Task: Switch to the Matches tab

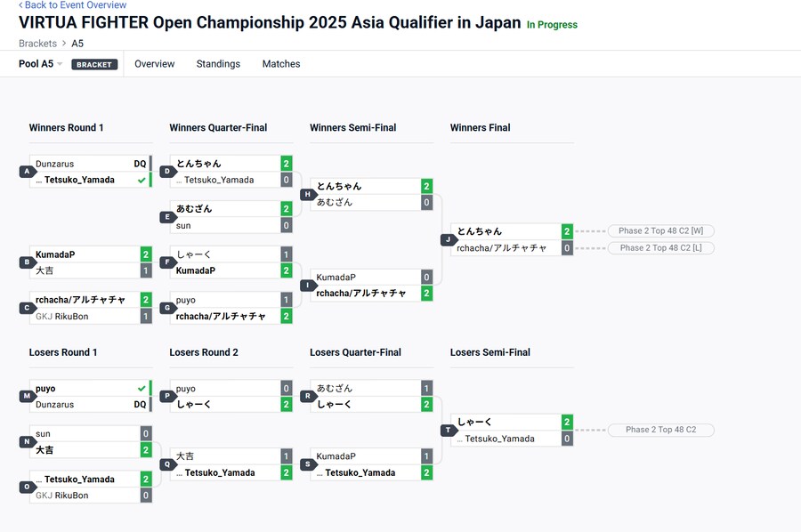Action: coord(280,64)
